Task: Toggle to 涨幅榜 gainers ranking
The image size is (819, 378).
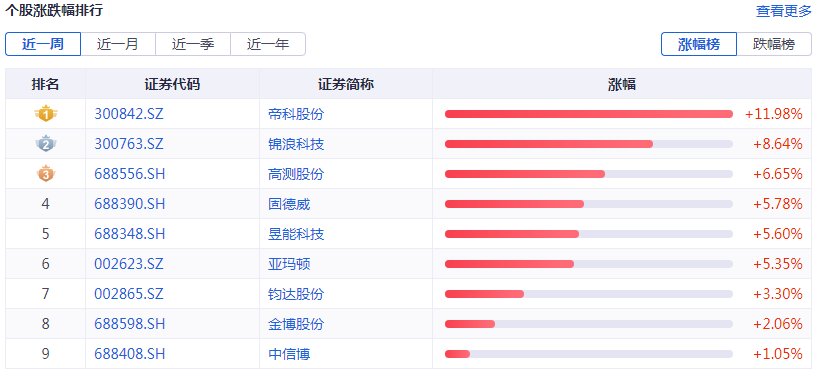Action: coord(699,44)
